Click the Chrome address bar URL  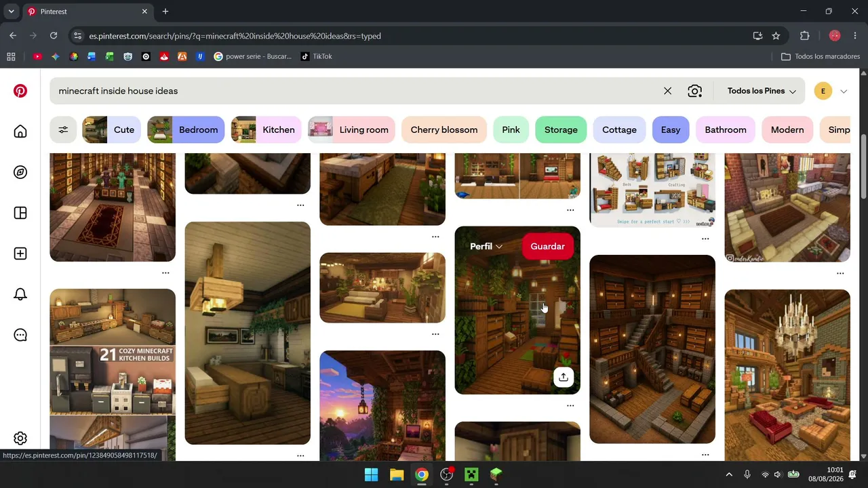click(x=235, y=36)
